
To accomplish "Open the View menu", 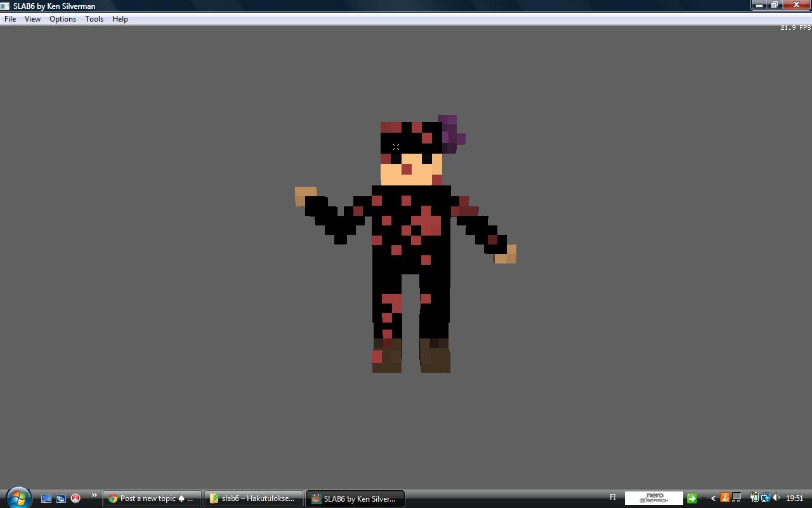I will point(32,19).
